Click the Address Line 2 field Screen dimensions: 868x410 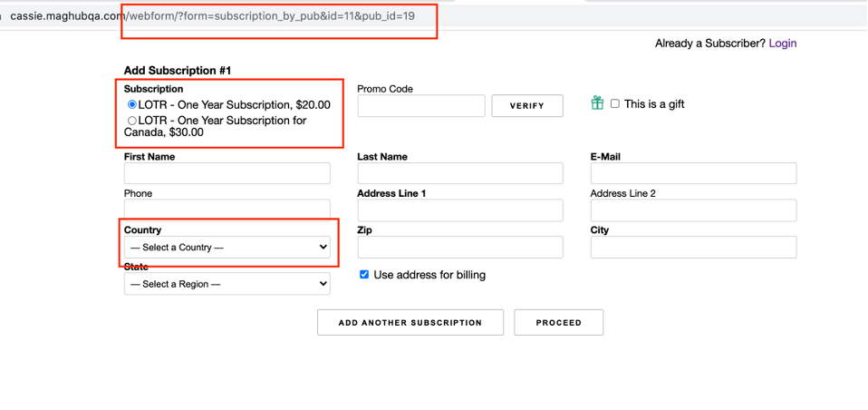693,210
